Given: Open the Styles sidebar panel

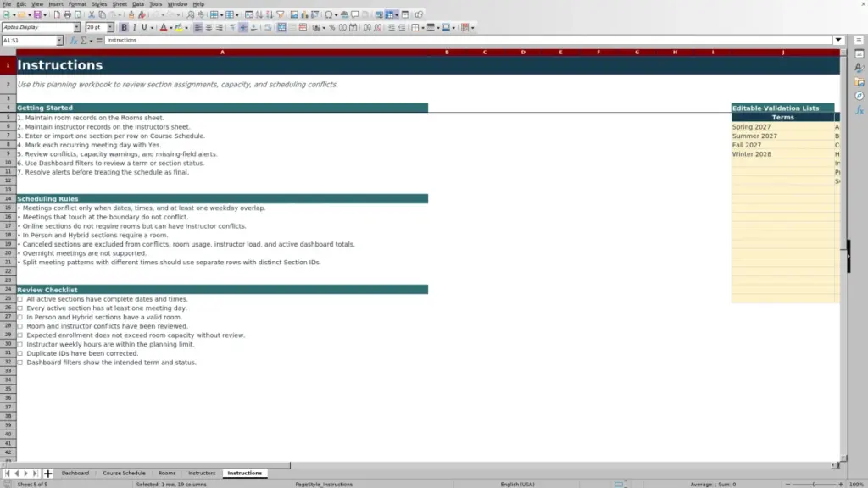Looking at the screenshot, I should pyautogui.click(x=860, y=68).
